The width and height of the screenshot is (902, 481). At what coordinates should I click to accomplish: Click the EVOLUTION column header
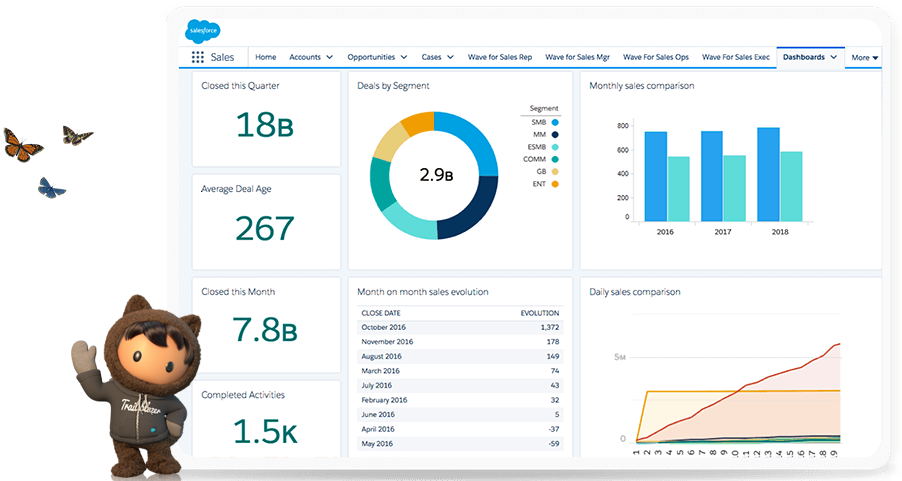(x=540, y=313)
